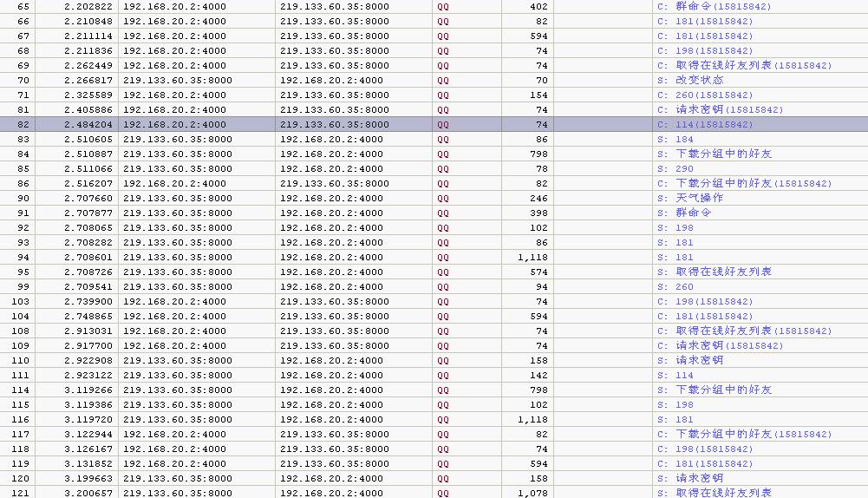Click the length value 94

541,286
